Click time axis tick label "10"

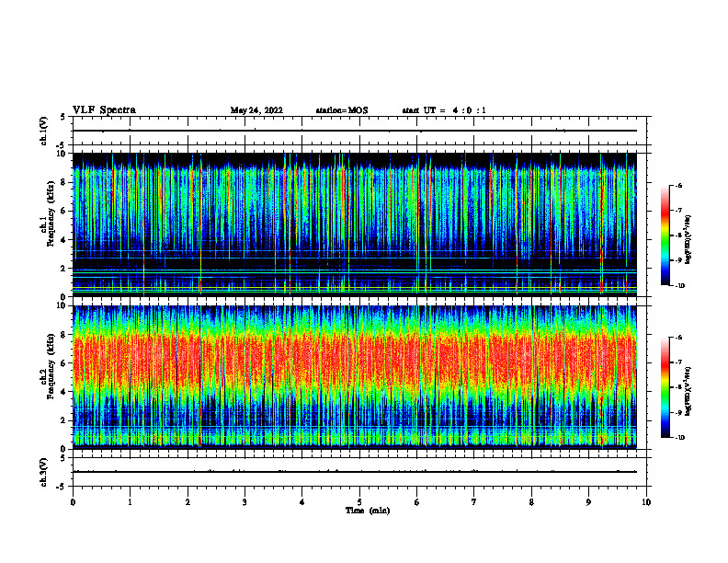coord(646,502)
